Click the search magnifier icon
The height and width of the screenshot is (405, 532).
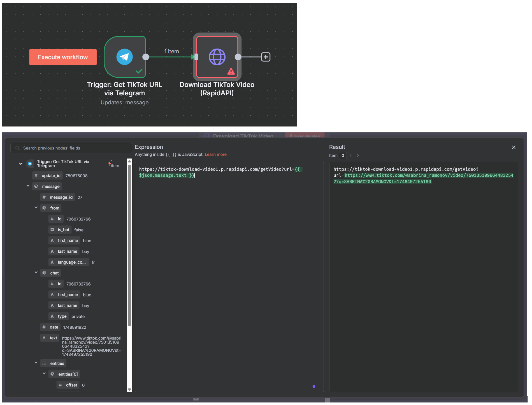coord(17,148)
